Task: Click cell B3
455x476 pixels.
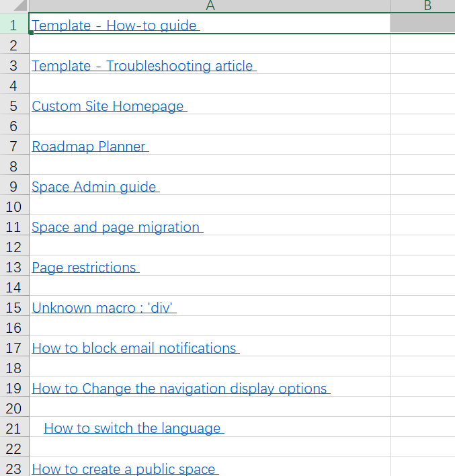Action: (423, 64)
